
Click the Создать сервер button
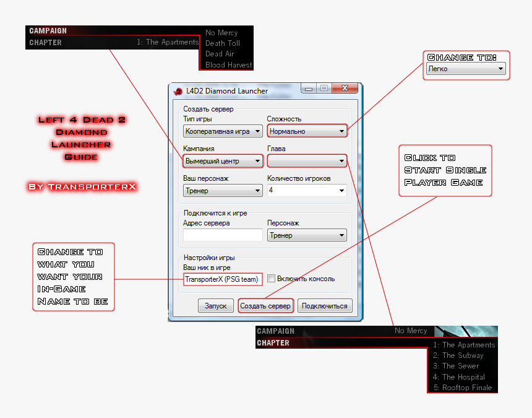(x=265, y=306)
